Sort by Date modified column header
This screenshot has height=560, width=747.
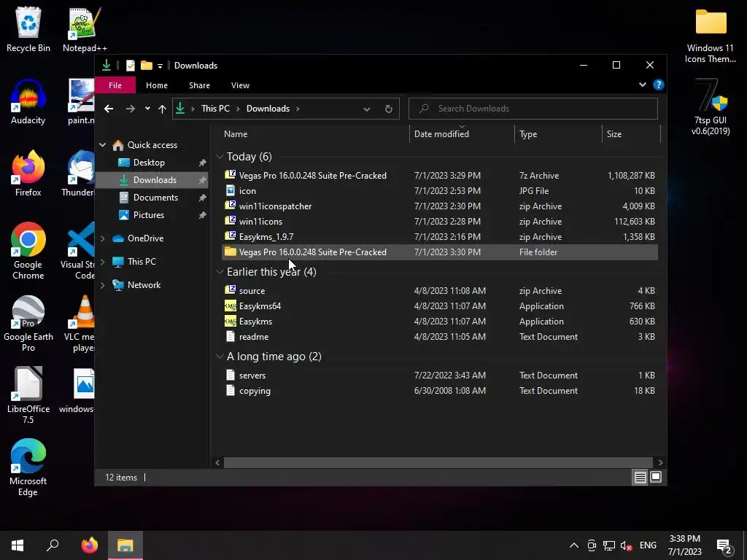462,134
